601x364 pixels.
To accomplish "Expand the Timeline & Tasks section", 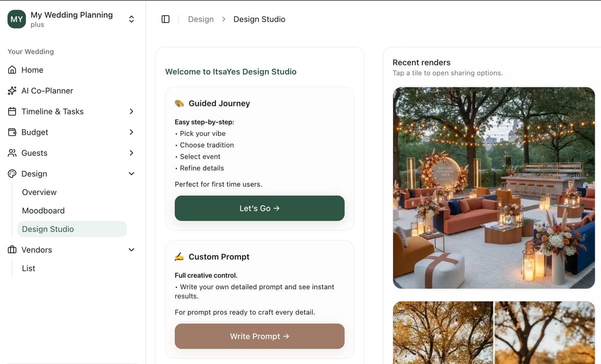I will (131, 111).
